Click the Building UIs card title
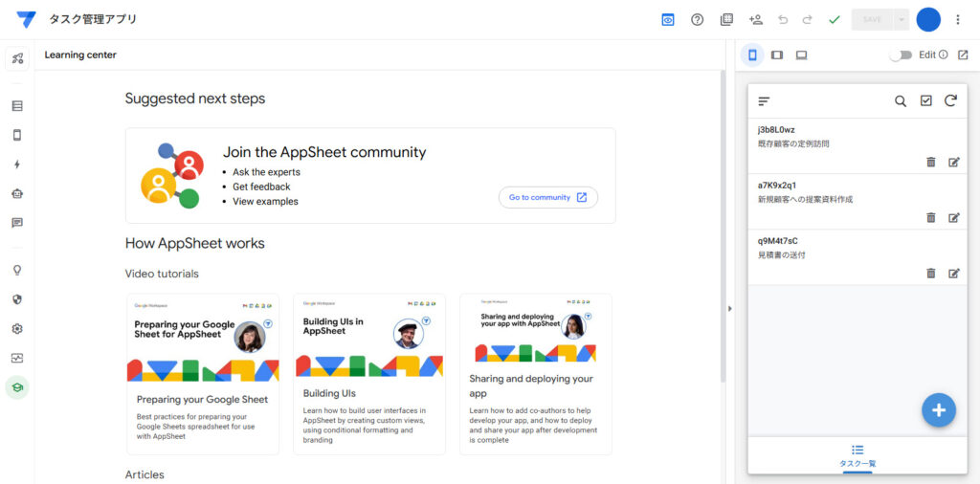 [x=329, y=393]
